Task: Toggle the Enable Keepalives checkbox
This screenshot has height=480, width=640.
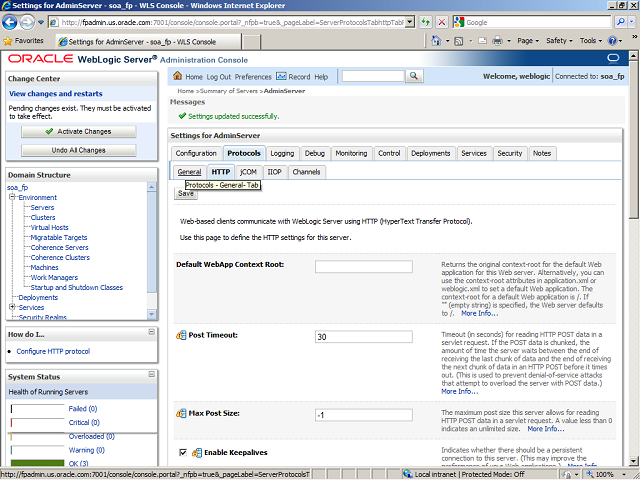Action: point(181,452)
